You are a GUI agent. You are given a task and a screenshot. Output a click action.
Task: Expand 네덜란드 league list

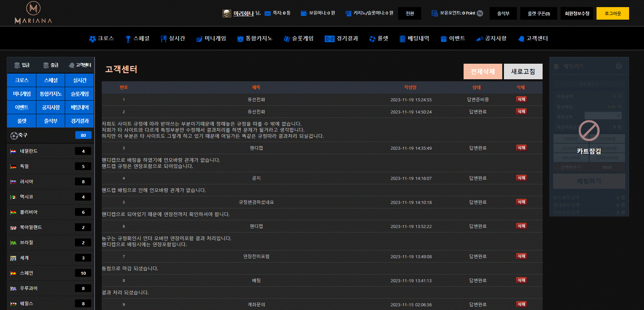pyautogui.click(x=51, y=151)
